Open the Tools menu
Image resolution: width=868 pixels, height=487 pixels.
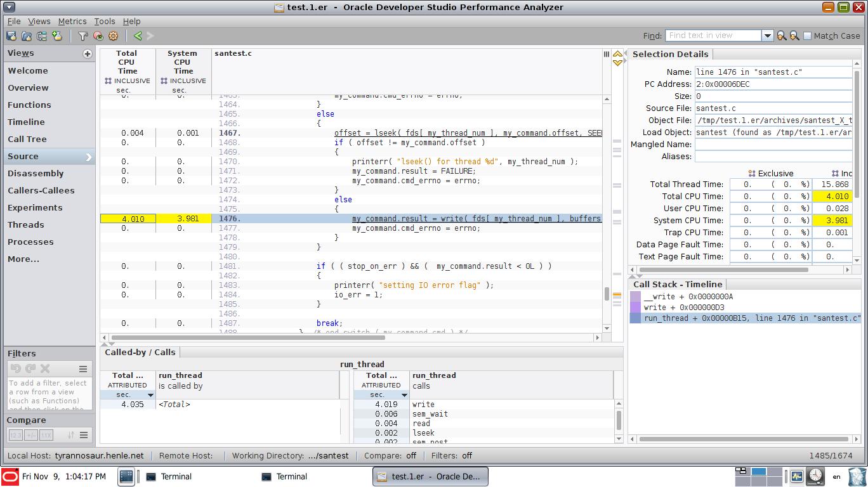coord(105,21)
